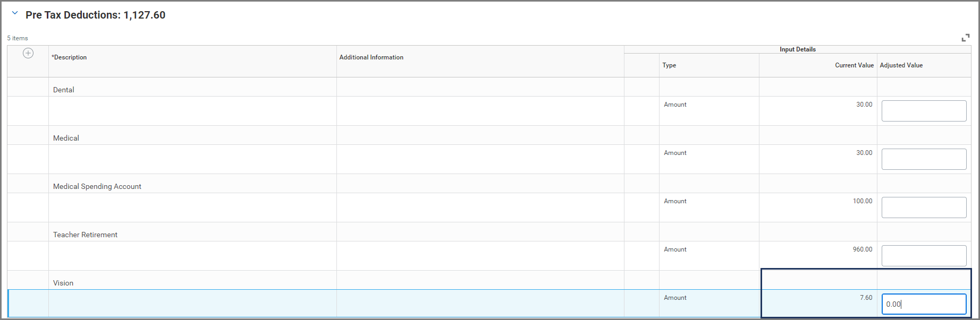Viewport: 980px width, 320px height.
Task: Click the 960.00 current value cell
Action: [862, 249]
